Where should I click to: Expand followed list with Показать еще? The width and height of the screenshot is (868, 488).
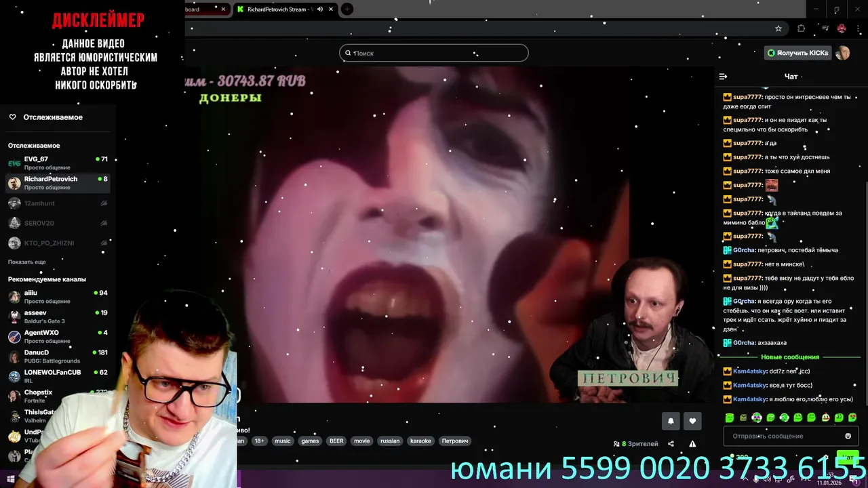point(27,262)
